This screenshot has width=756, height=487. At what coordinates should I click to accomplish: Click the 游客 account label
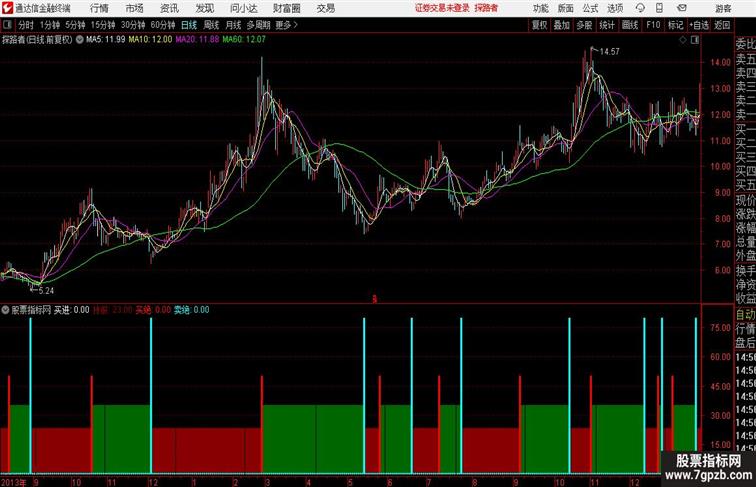(724, 8)
